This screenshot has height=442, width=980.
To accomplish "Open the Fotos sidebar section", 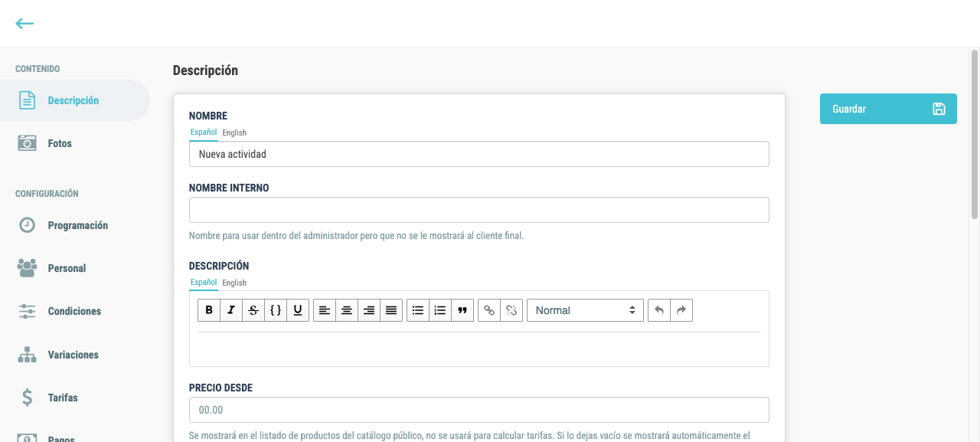I will 74,143.
